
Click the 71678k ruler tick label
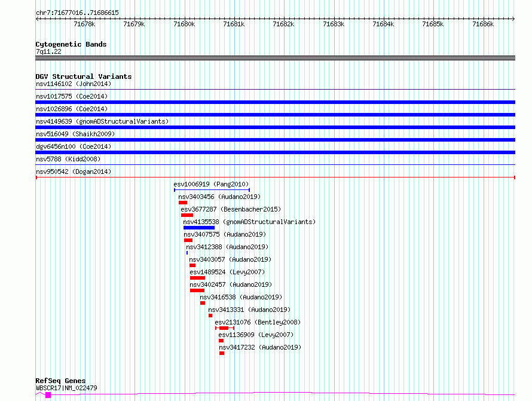(x=84, y=24)
